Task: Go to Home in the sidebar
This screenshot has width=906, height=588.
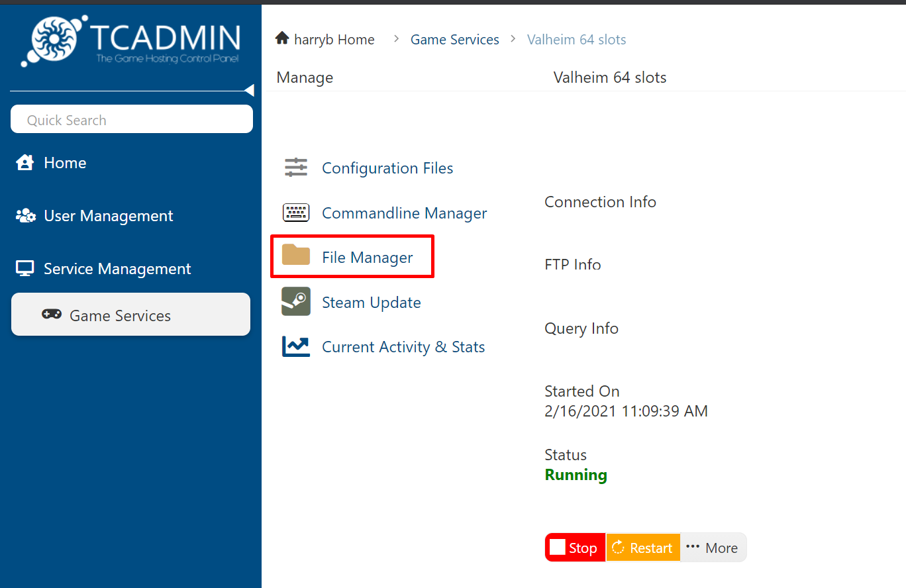Action: pyautogui.click(x=65, y=163)
